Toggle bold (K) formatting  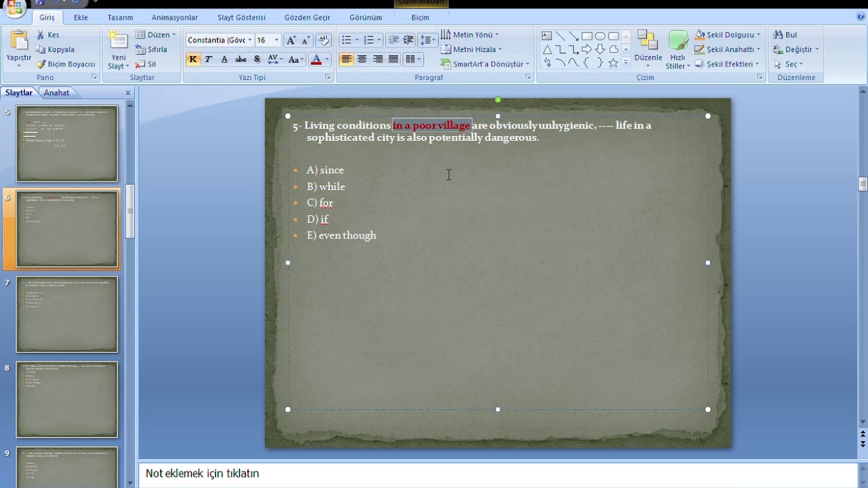coord(193,60)
